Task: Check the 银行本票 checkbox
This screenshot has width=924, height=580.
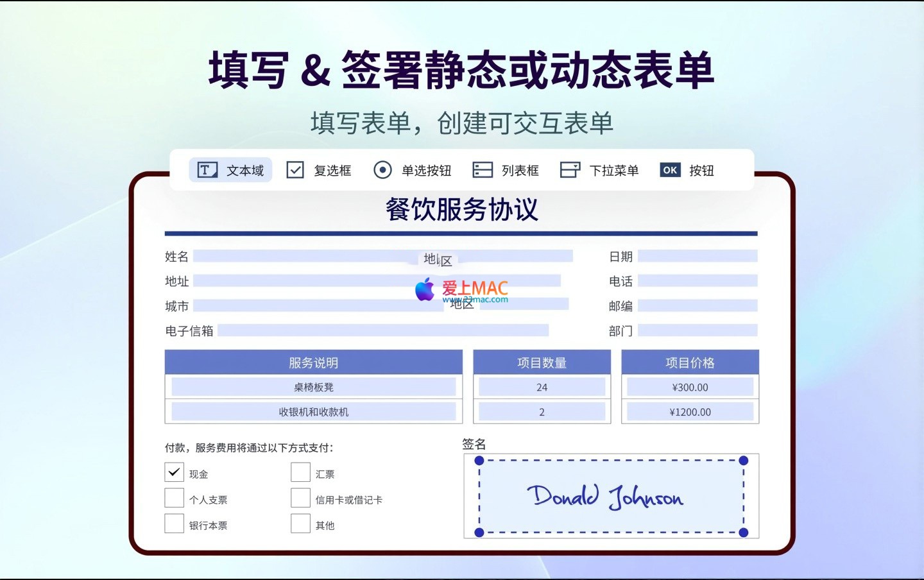Action: click(174, 524)
